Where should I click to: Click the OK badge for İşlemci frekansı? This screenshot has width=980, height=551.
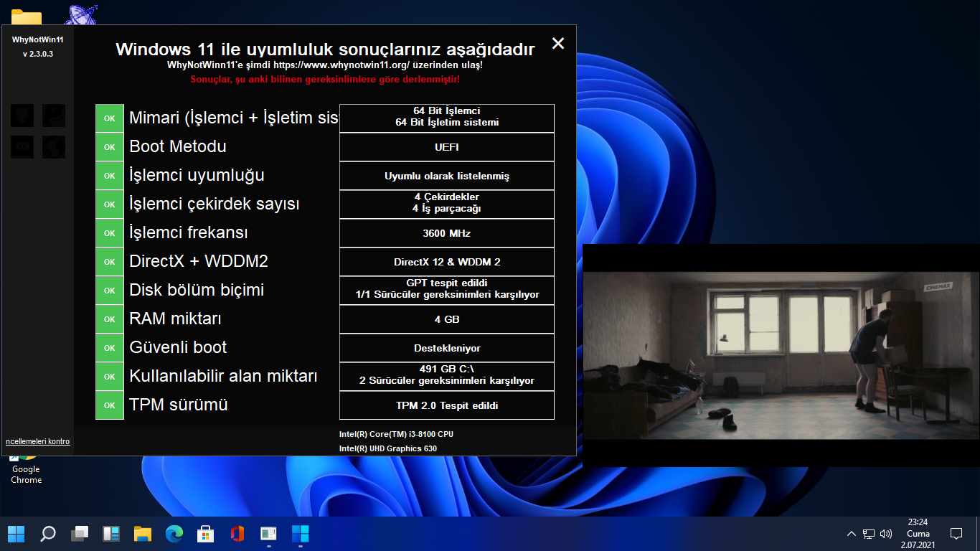click(x=110, y=233)
